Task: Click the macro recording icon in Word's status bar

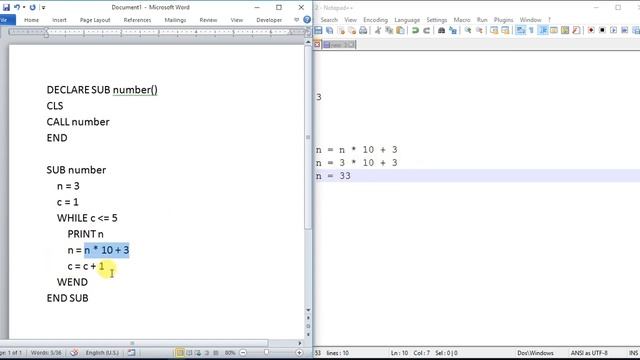Action: point(131,353)
